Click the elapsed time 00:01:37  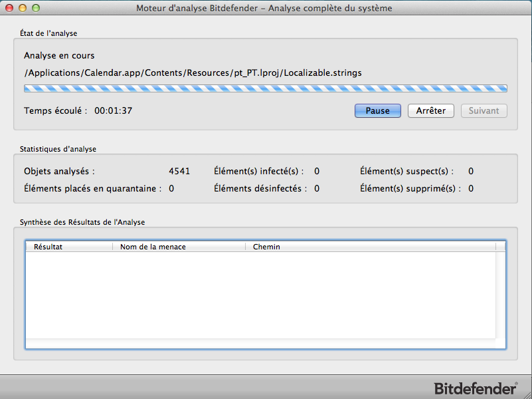[114, 110]
